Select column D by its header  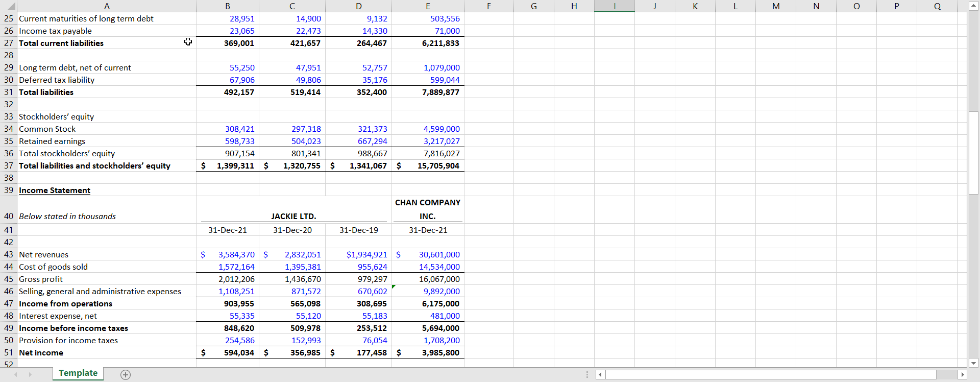[x=359, y=6]
